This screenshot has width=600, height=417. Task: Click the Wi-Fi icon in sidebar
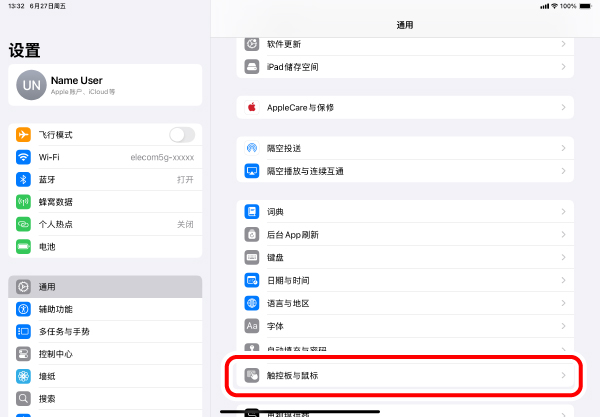tap(24, 157)
